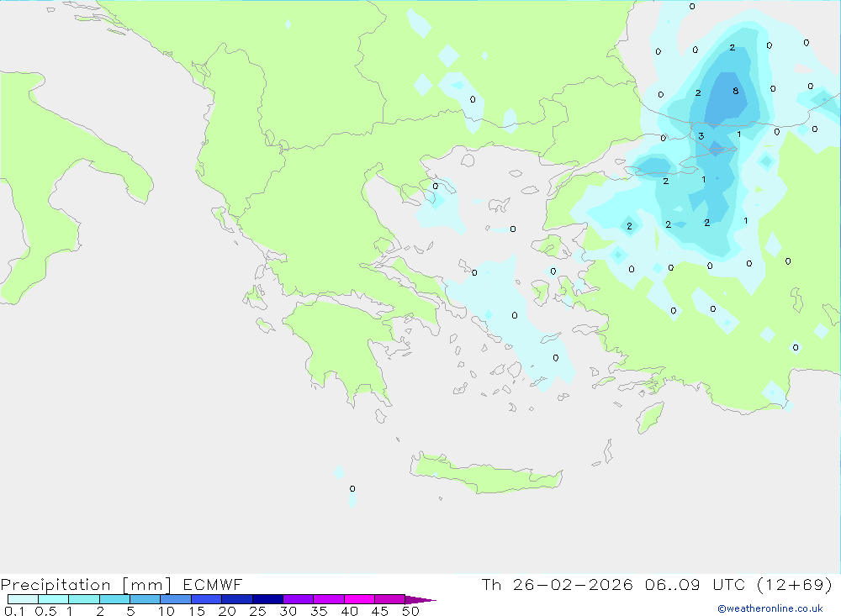Click the 30–35 mm violet legend swatch
Image resolution: width=841 pixels, height=616 pixels.
tap(299, 599)
